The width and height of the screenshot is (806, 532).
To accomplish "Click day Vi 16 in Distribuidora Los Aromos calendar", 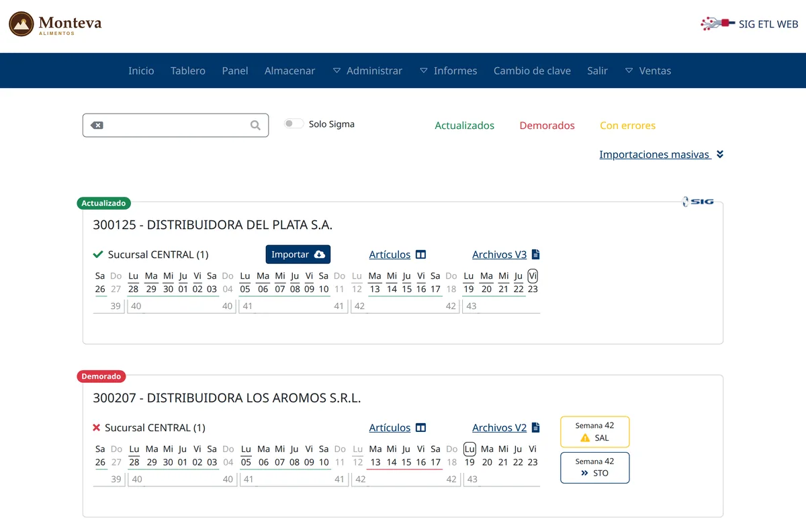I will [x=421, y=455].
